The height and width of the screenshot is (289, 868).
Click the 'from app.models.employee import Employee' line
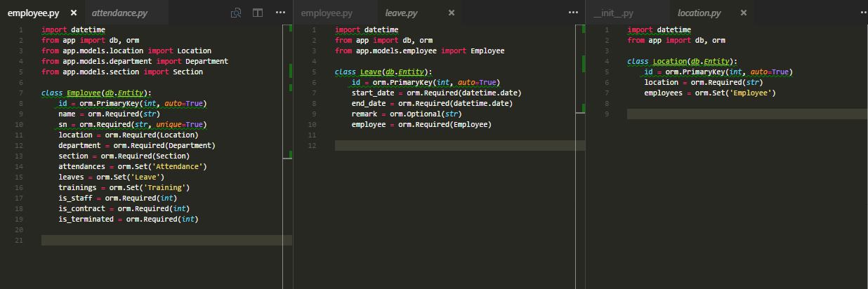tap(419, 51)
